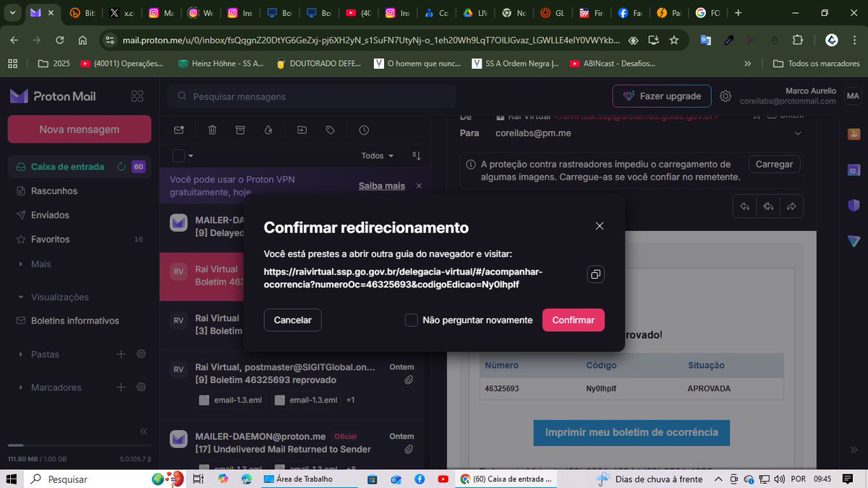Image resolution: width=868 pixels, height=488 pixels.
Task: Tick the select-all messages checkbox
Action: (178, 156)
